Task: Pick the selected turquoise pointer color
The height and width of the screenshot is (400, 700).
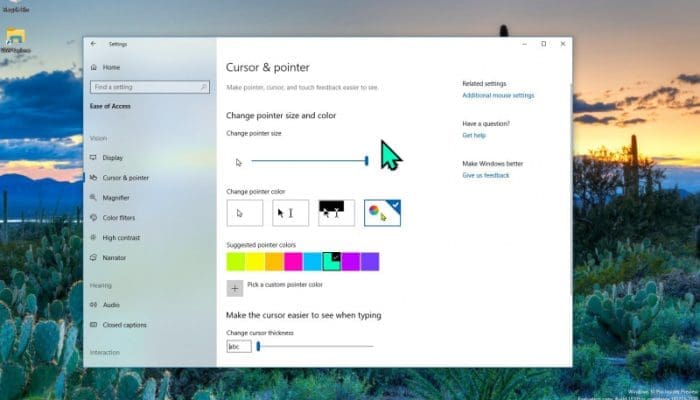Action: (x=332, y=262)
